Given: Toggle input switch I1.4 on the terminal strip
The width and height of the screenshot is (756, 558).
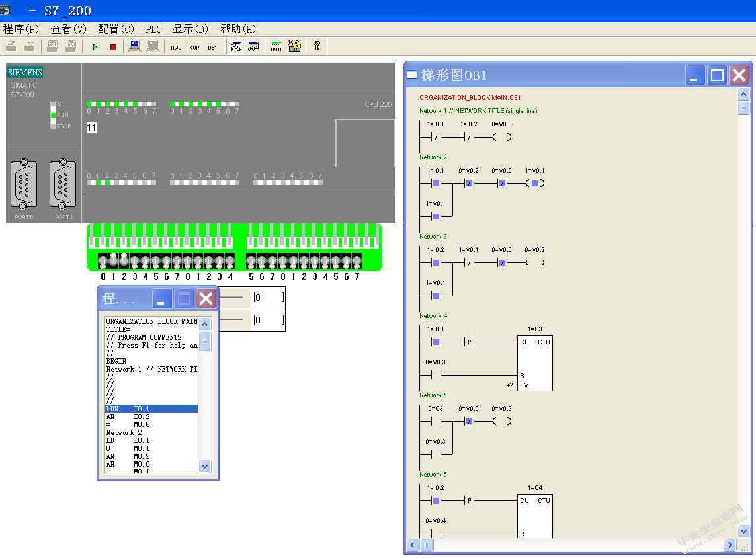Looking at the screenshot, I should coord(230,260).
